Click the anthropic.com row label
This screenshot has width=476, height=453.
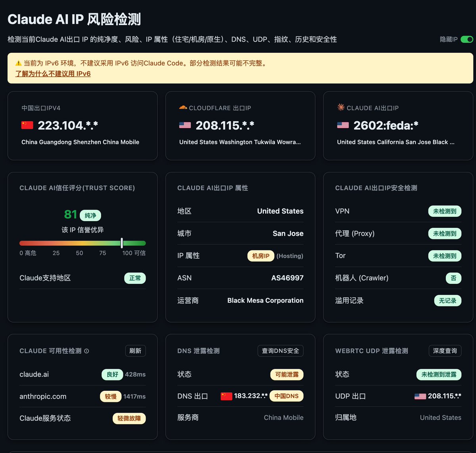[x=43, y=396]
